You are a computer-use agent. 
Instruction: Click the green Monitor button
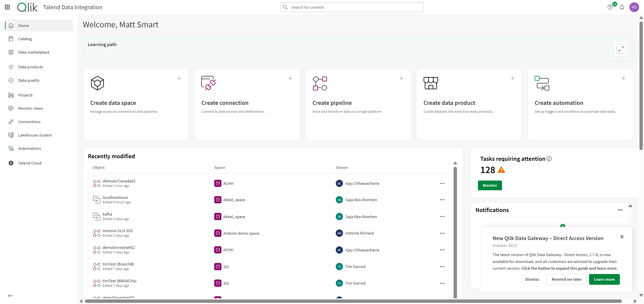489,185
